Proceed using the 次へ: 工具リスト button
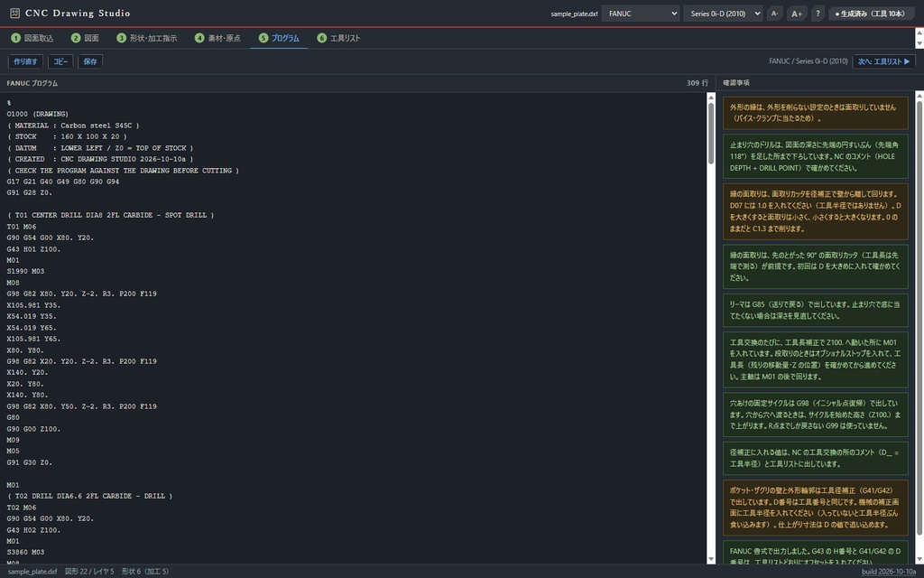Screen dimensions: 924x578 tap(884, 61)
